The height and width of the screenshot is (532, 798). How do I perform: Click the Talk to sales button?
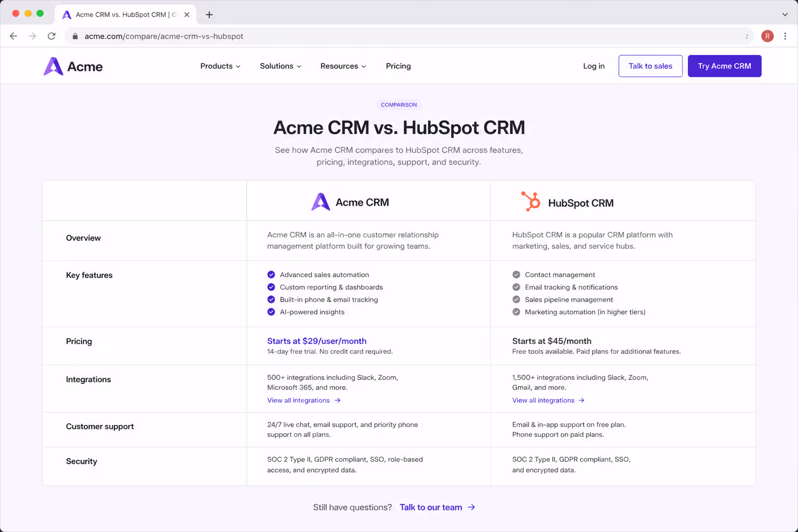click(x=650, y=66)
